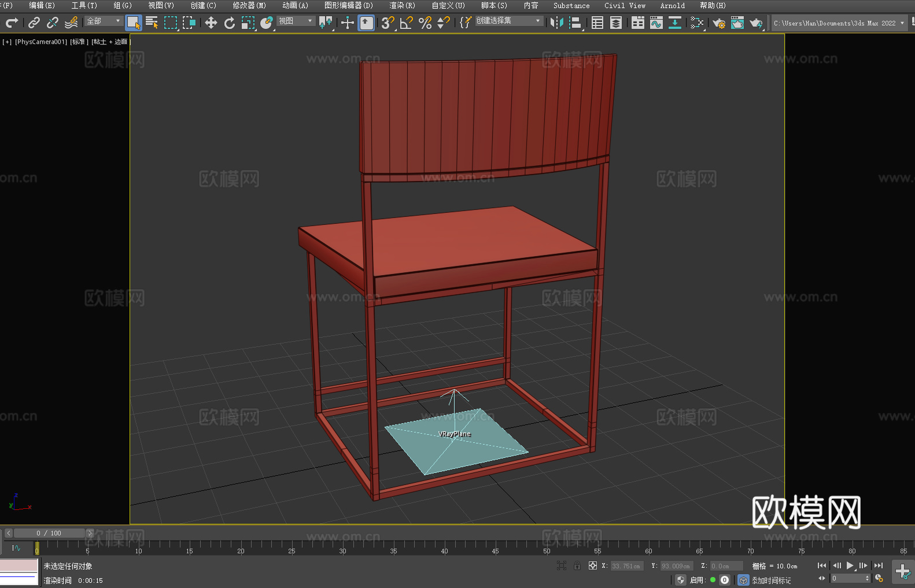Viewport: 915px width, 588px height.
Task: Select the Scale transform tool
Action: (x=248, y=23)
